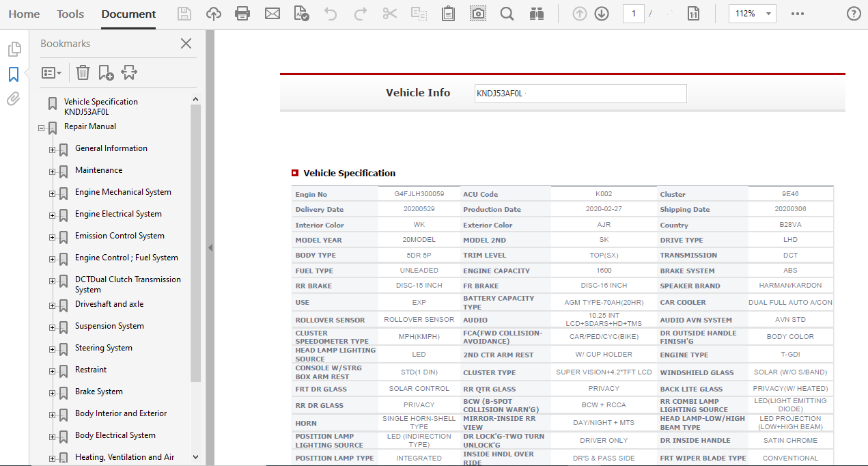Add a new bookmark icon
The height and width of the screenshot is (466, 868).
(106, 72)
